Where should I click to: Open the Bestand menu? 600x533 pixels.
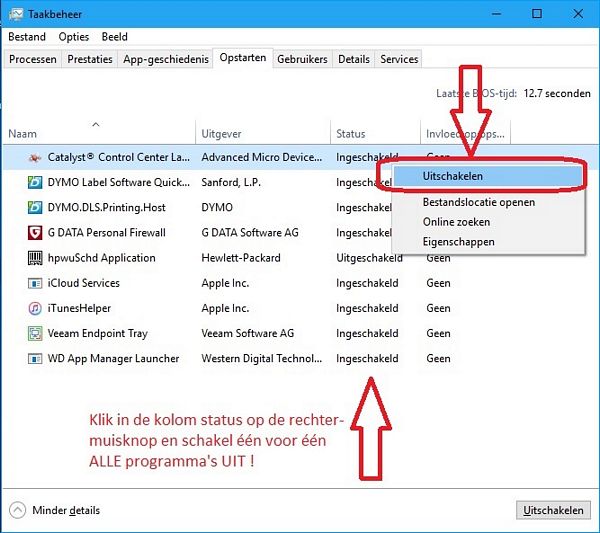point(27,37)
